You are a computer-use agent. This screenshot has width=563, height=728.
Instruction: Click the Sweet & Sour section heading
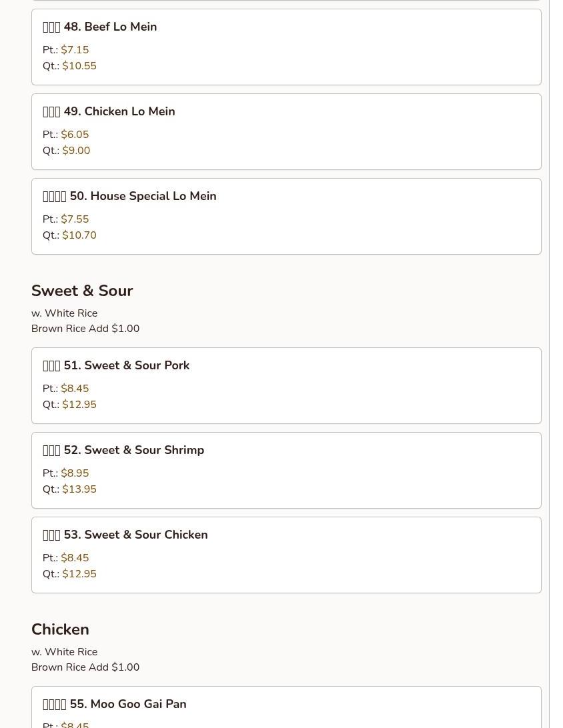click(82, 291)
